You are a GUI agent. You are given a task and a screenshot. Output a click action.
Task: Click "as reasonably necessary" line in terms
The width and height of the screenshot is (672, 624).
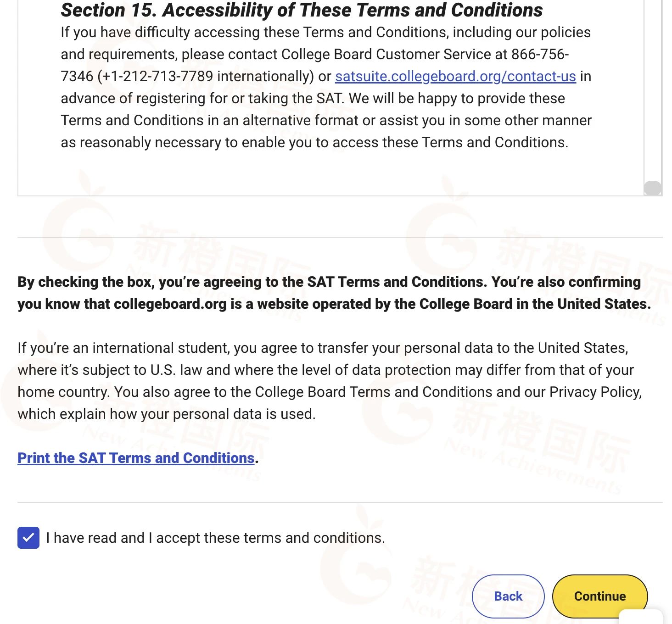click(x=314, y=142)
